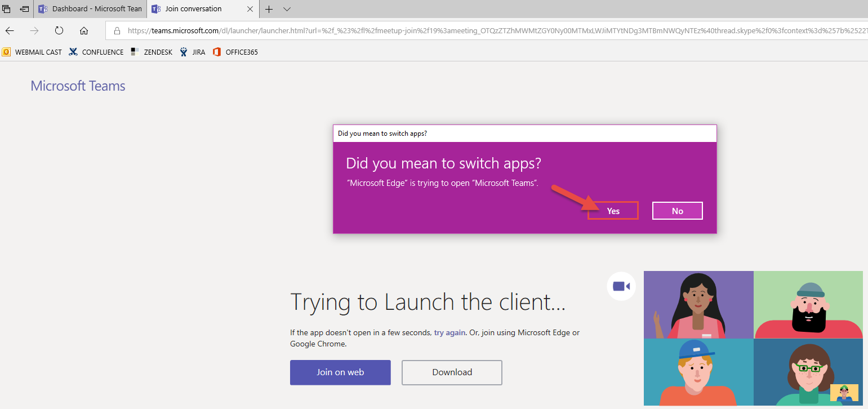Click the address bar URL field
Viewport: 868px width, 409px height.
click(487, 30)
